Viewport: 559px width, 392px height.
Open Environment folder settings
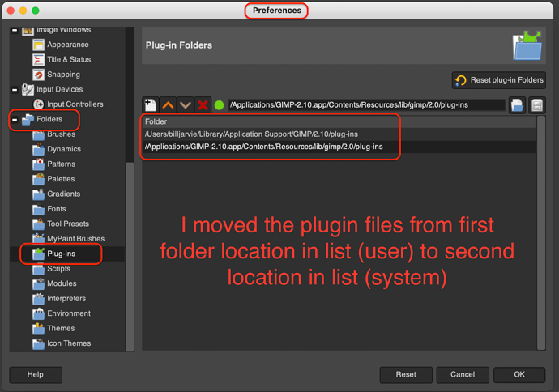point(68,314)
